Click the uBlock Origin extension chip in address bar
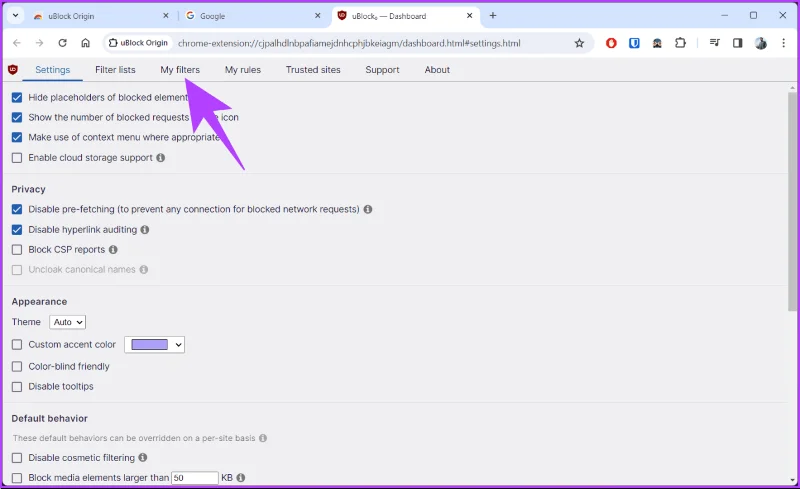This screenshot has height=489, width=800. [x=139, y=43]
